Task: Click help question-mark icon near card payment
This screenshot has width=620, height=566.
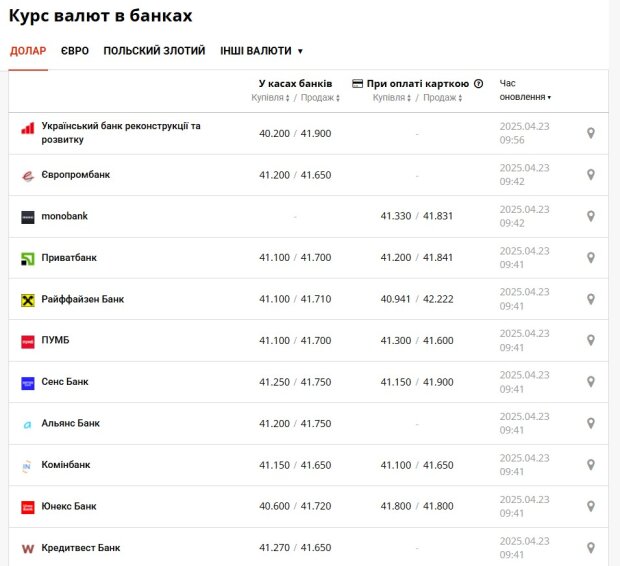Action: coord(478,83)
